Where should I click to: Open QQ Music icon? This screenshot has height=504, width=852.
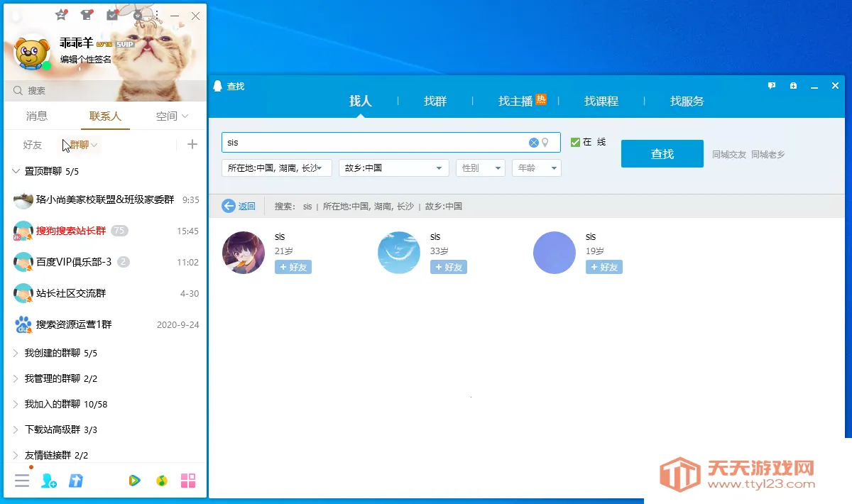pyautogui.click(x=162, y=481)
